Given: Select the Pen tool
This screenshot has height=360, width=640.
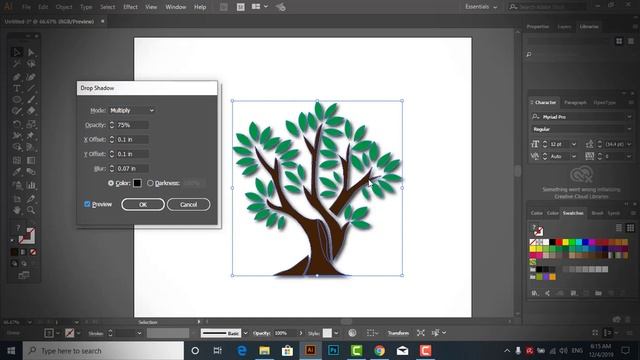Looking at the screenshot, I should pyautogui.click(x=17, y=77).
